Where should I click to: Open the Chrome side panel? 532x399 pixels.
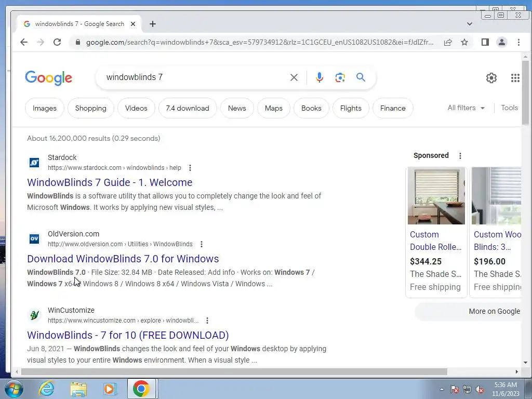485,42
